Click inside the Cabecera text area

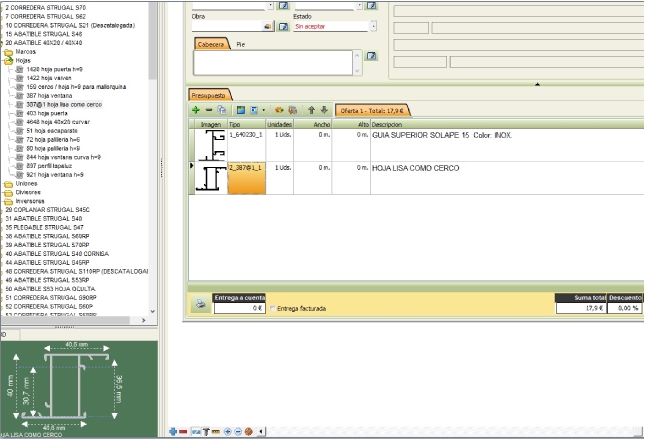(x=273, y=63)
